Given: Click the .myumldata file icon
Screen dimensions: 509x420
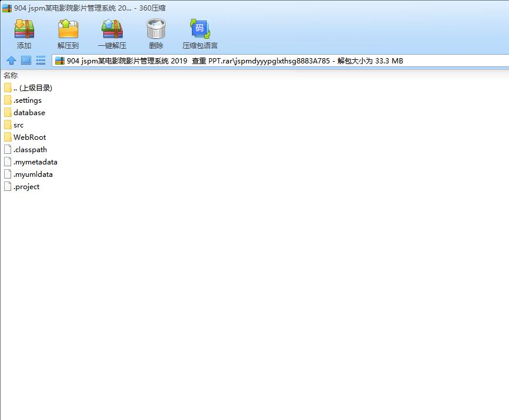Looking at the screenshot, I should pos(8,174).
